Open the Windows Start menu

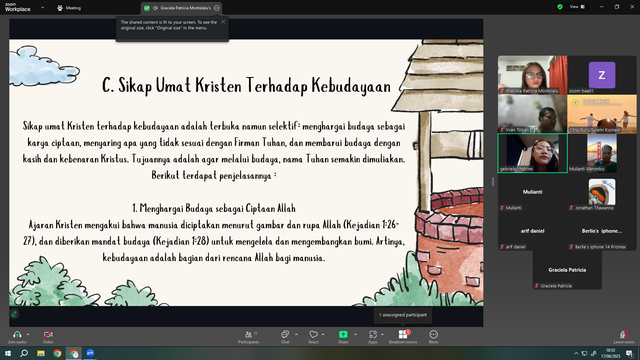8,353
